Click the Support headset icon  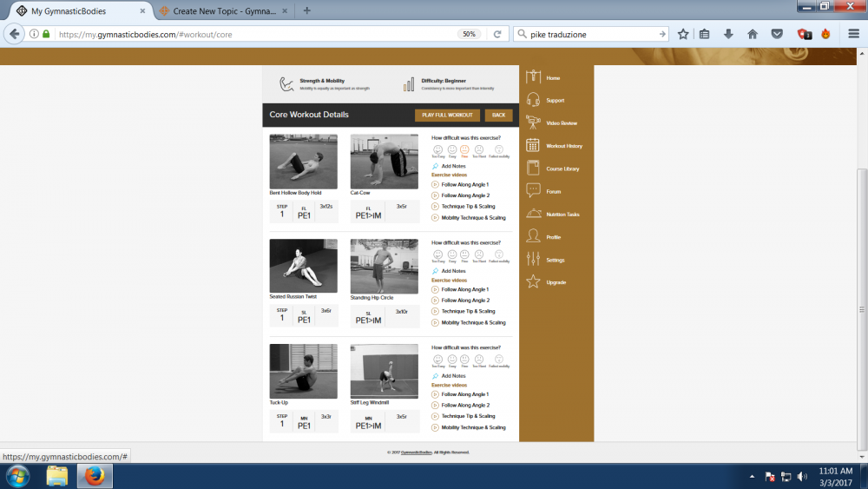pos(533,100)
